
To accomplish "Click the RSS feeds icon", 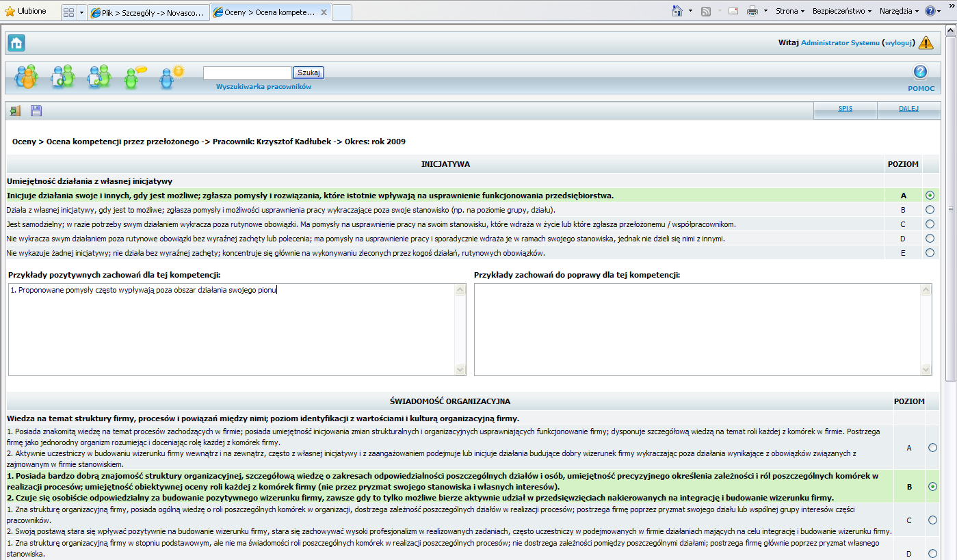I will (705, 12).
